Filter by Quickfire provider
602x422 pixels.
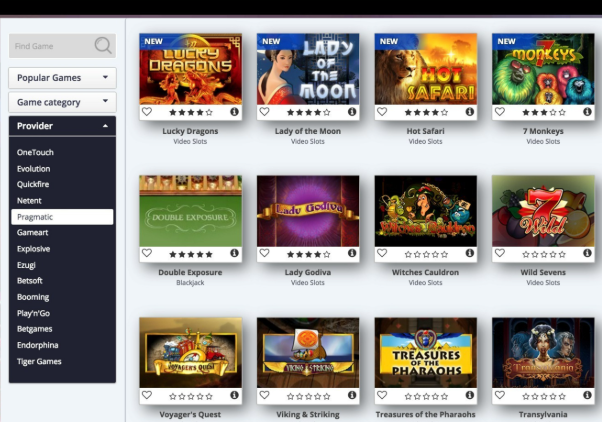click(x=33, y=184)
